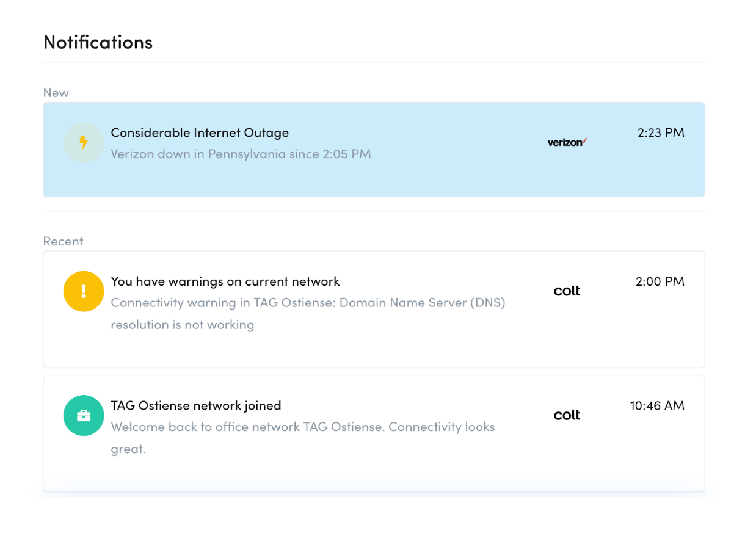756x547 pixels.
Task: Click the New section header
Action: [x=56, y=92]
